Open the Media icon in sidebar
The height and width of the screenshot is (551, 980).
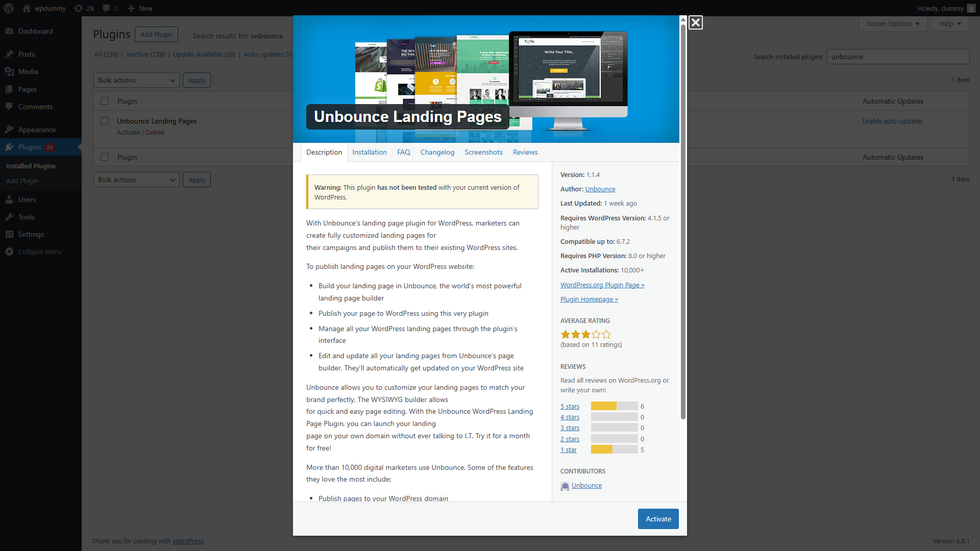point(9,71)
